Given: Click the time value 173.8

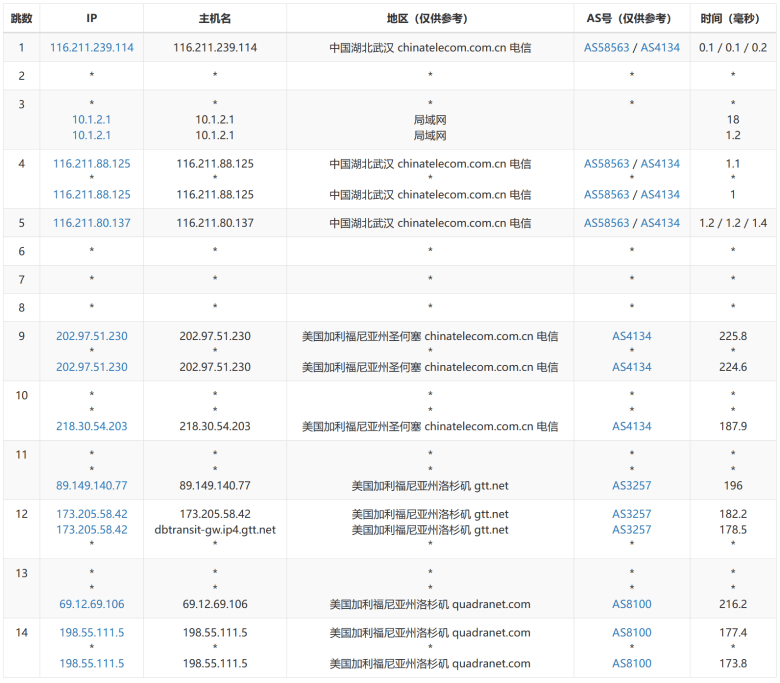Looking at the screenshot, I should (x=733, y=663).
